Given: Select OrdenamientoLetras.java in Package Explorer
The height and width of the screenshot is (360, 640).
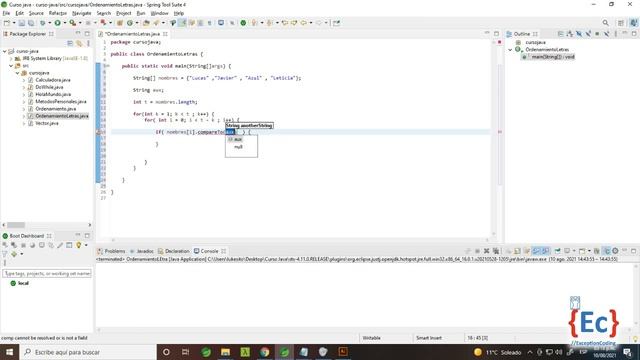Looking at the screenshot, I should [62, 116].
